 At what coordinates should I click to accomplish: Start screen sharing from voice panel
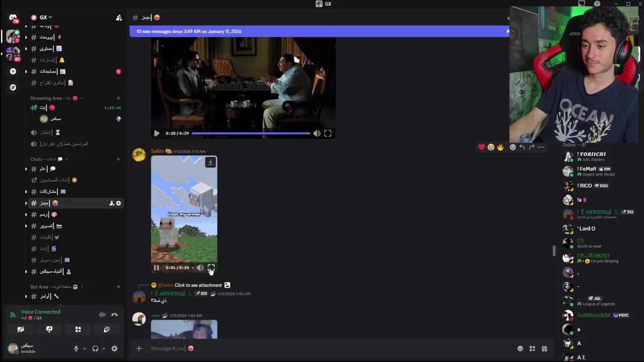point(49,329)
